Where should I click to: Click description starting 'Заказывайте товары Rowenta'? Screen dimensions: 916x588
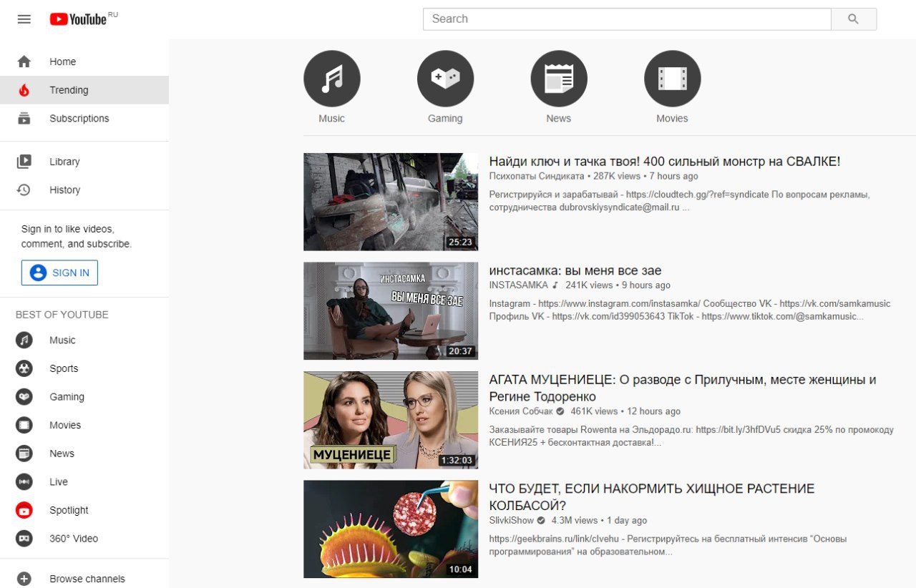pyautogui.click(x=691, y=436)
